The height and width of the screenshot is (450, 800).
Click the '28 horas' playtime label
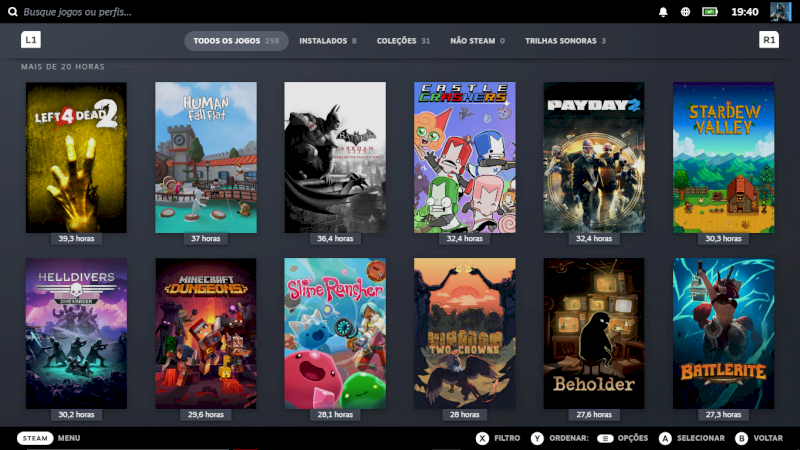(464, 414)
